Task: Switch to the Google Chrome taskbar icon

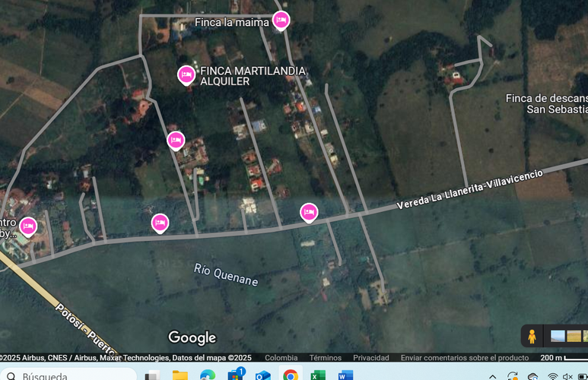Action: click(291, 375)
